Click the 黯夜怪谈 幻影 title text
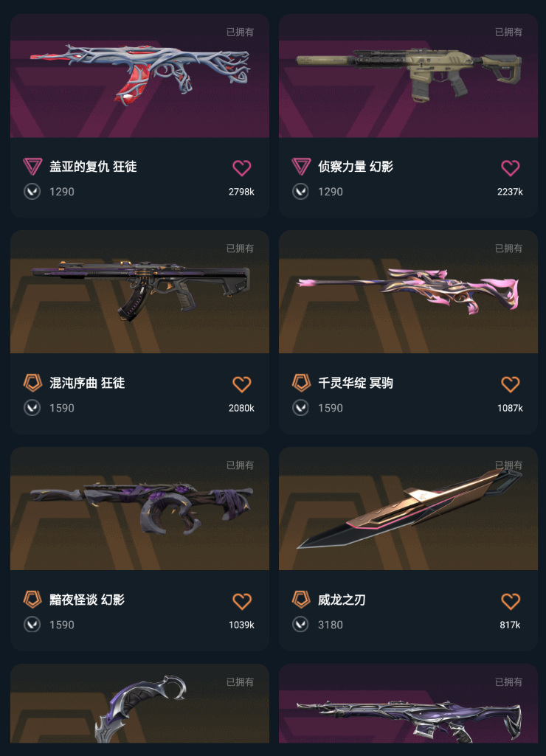 (87, 600)
